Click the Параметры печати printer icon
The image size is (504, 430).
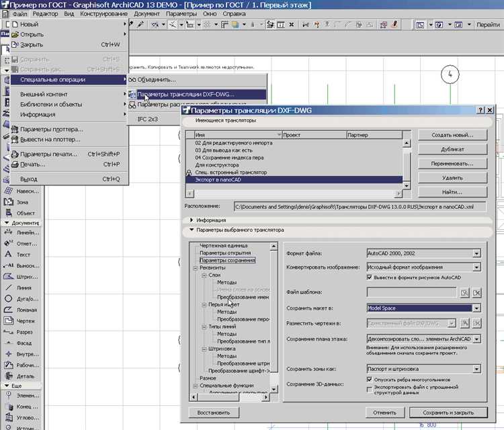point(15,155)
